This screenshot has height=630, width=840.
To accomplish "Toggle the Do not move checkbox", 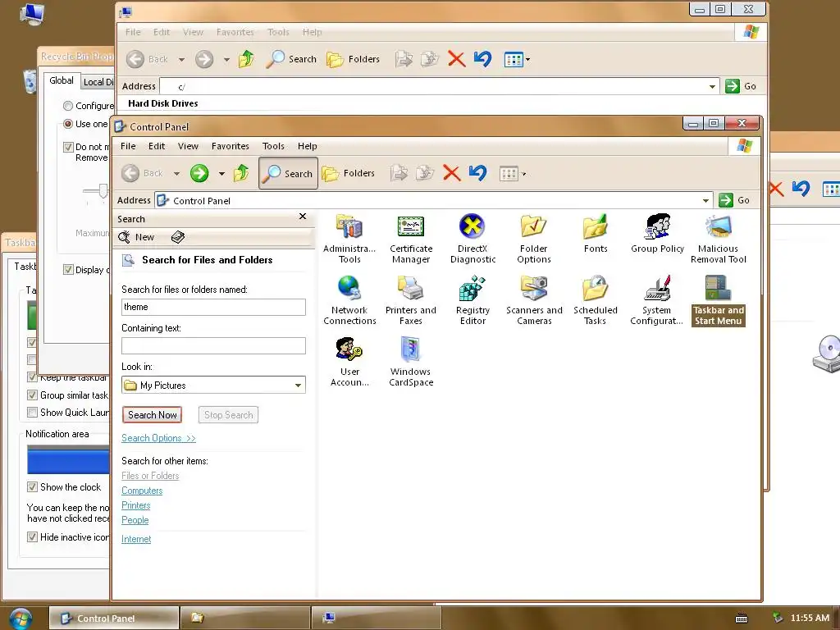I will pos(68,147).
